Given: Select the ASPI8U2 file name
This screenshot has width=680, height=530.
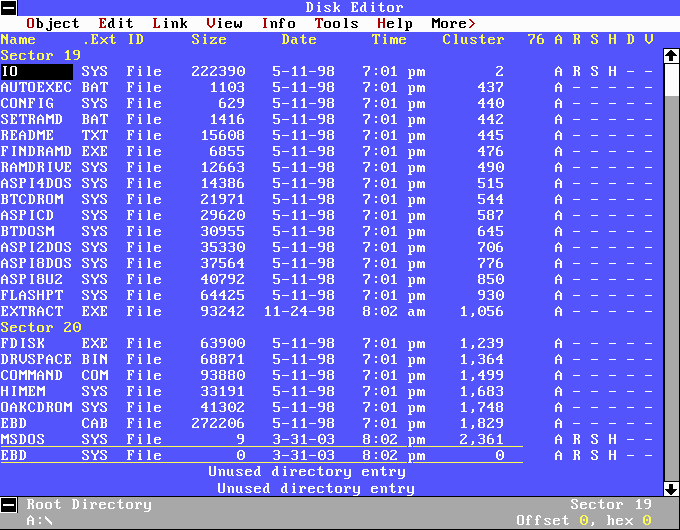Looking at the screenshot, I should (x=32, y=279).
